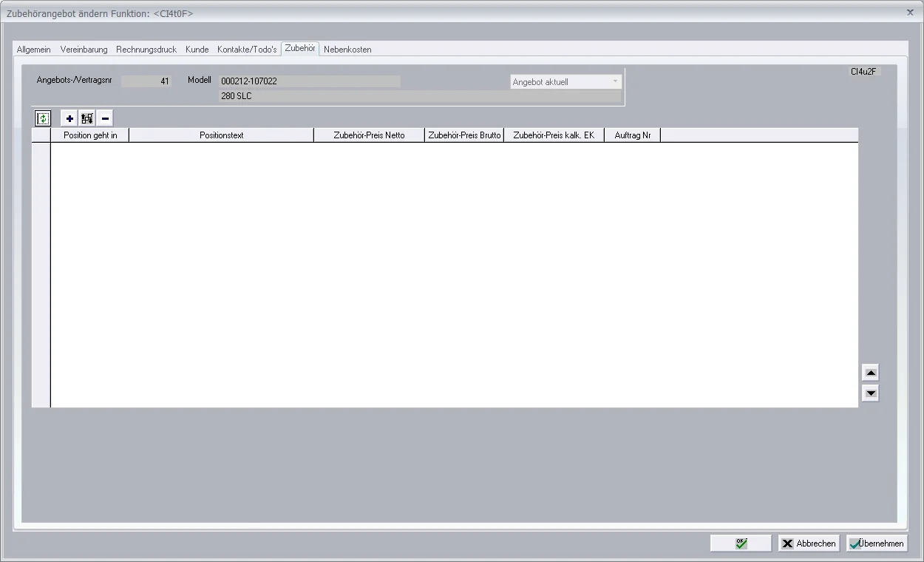Add a new accessory position with the plus icon
Screen dimensions: 924x562
(x=69, y=118)
